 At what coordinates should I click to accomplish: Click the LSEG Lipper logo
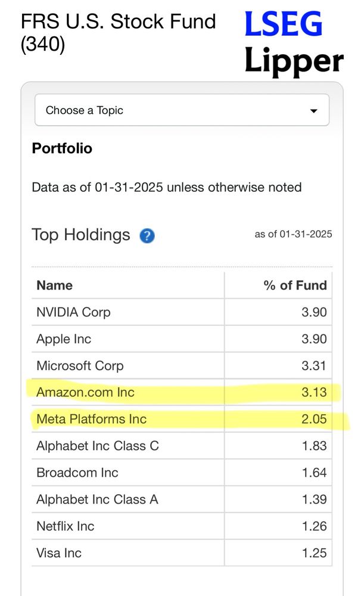click(294, 42)
